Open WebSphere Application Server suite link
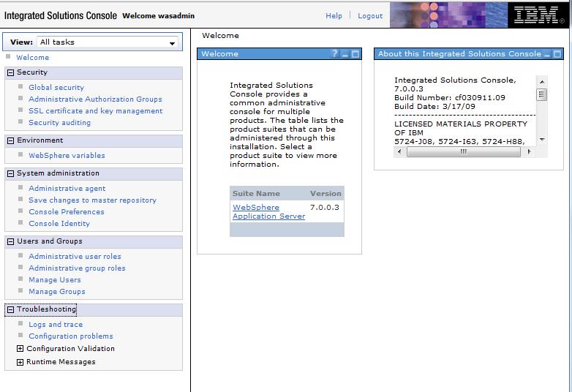This screenshot has height=392, width=572. tap(269, 211)
